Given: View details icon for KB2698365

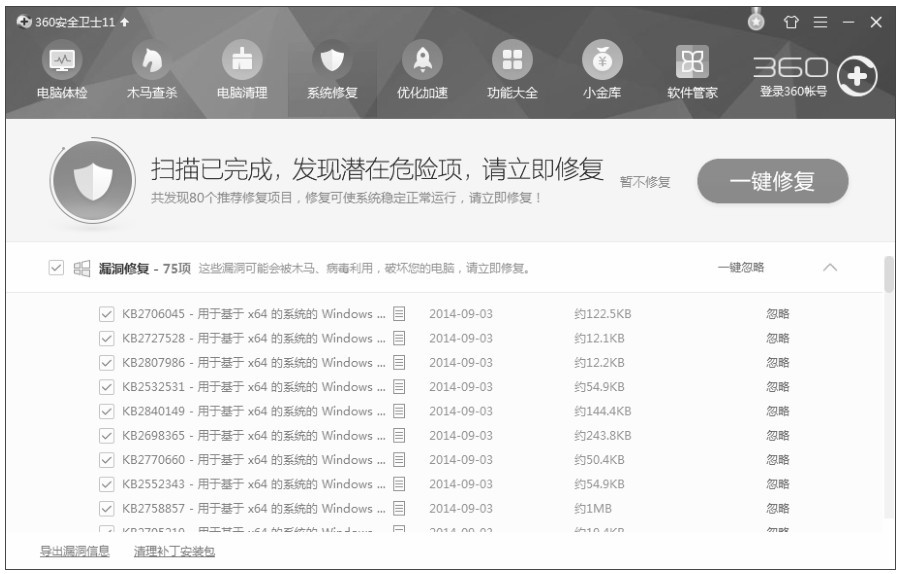Looking at the screenshot, I should (399, 436).
